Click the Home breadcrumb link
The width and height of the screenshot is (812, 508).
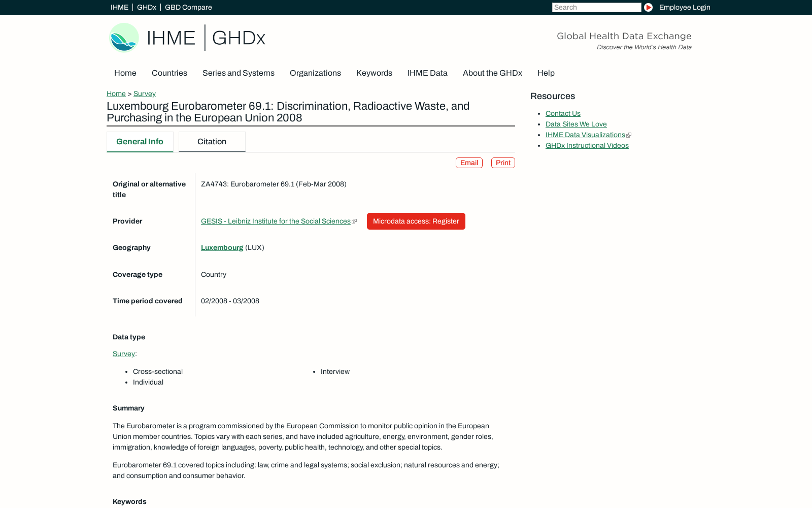(x=116, y=94)
